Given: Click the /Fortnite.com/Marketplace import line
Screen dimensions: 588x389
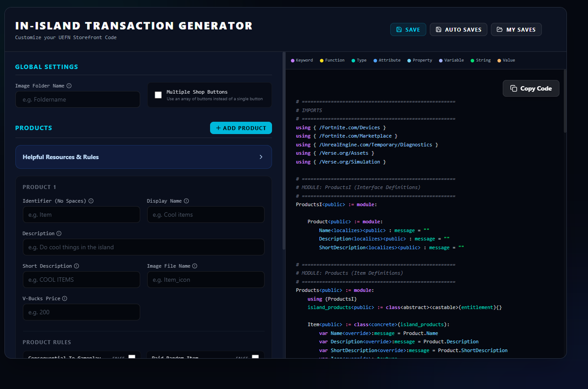Looking at the screenshot, I should click(x=347, y=136).
